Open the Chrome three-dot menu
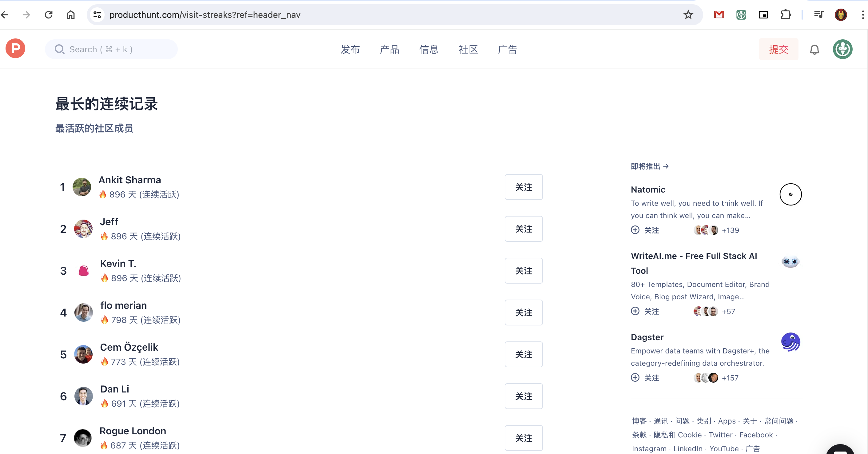The image size is (868, 454). 862,14
